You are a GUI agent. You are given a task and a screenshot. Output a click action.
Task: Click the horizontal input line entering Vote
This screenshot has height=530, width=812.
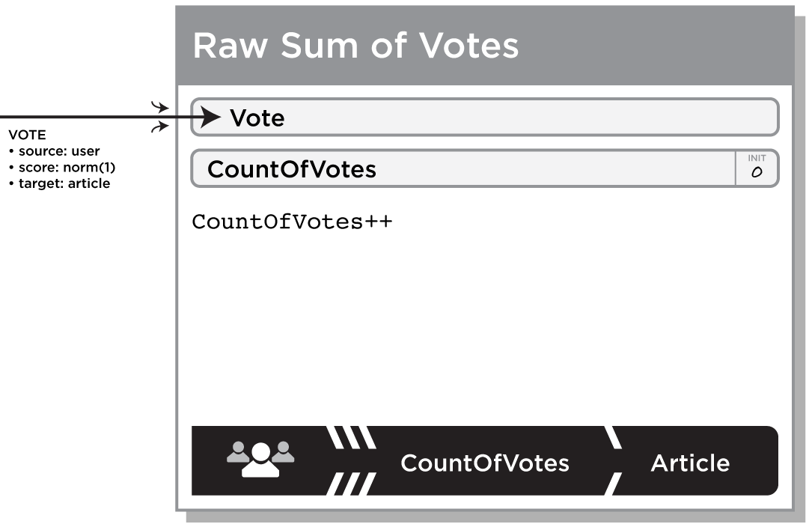100,117
